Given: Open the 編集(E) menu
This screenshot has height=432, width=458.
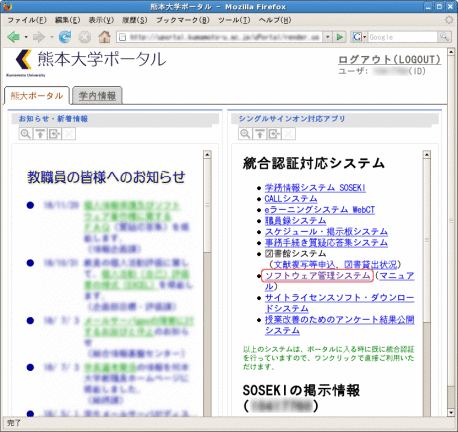Looking at the screenshot, I should click(x=67, y=20).
